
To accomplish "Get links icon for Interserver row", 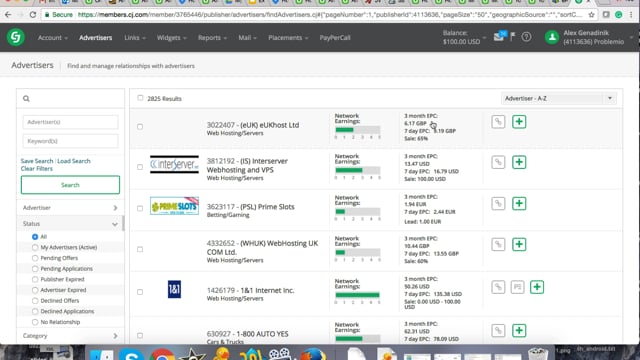I will pyautogui.click(x=498, y=162).
